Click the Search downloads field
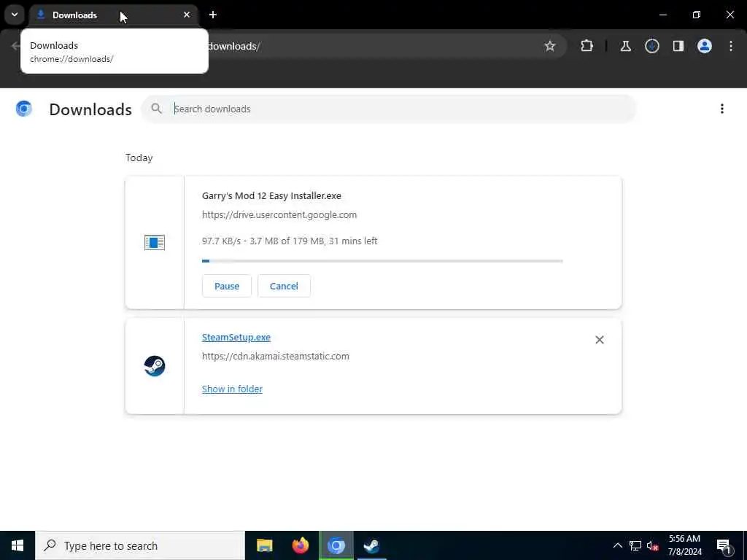 click(x=389, y=109)
